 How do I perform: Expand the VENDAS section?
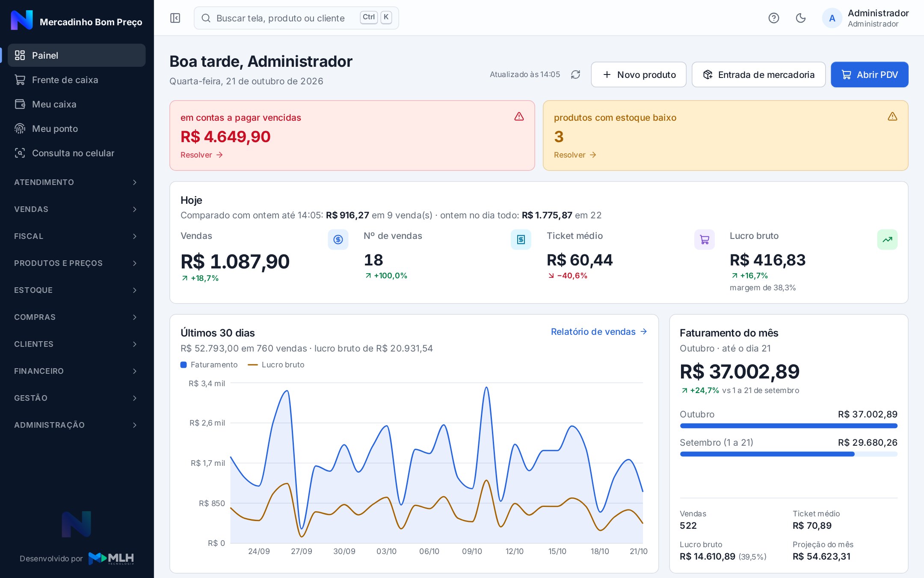pyautogui.click(x=77, y=209)
